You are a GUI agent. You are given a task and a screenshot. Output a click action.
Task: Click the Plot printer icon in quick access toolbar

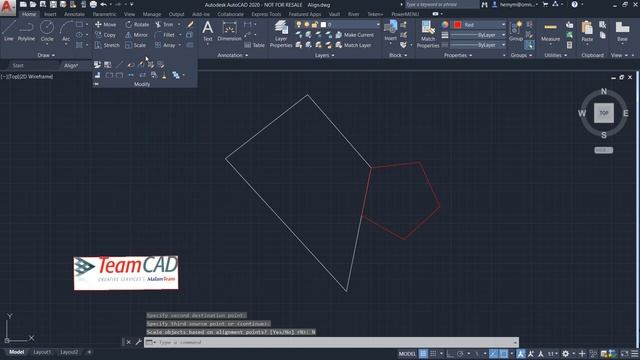(93, 4)
